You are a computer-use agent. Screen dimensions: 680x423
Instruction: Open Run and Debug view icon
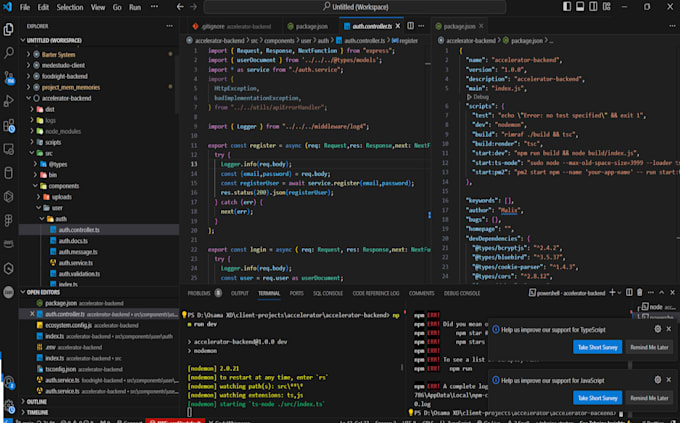pyautogui.click(x=9, y=101)
